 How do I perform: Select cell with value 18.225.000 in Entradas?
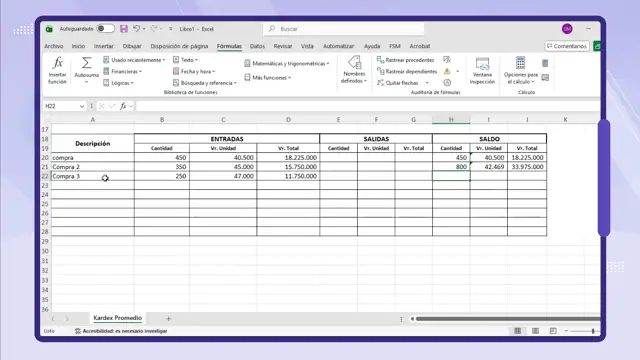coord(288,158)
